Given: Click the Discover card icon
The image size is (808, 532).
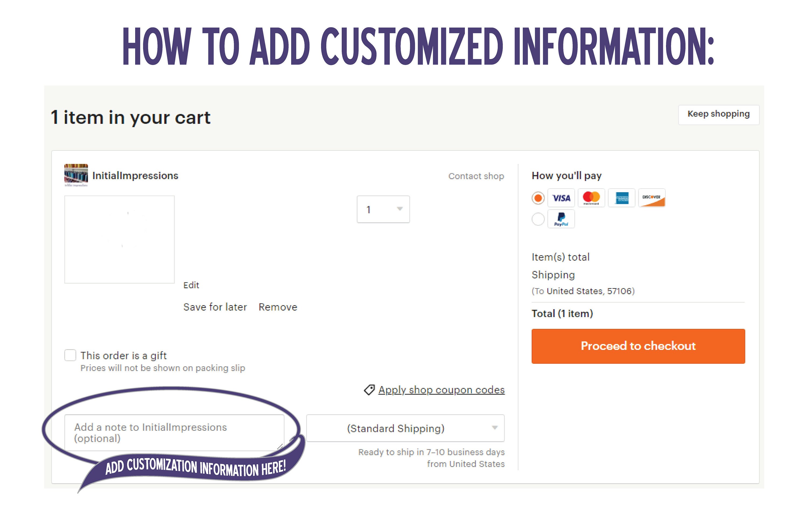Looking at the screenshot, I should pyautogui.click(x=652, y=198).
